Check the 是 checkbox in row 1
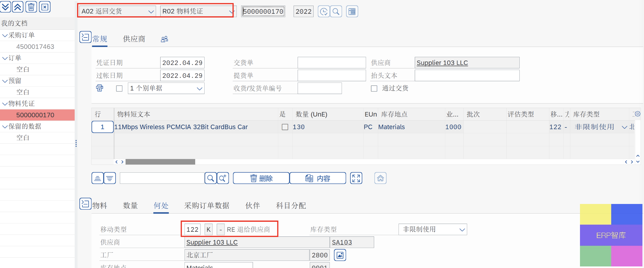Screen dimensions: 644x268 click(285, 127)
